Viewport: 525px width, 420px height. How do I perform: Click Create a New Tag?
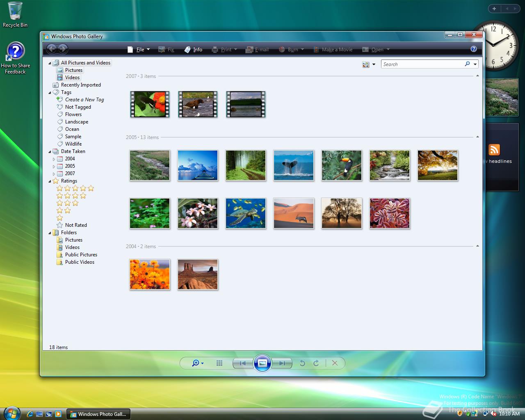[84, 100]
